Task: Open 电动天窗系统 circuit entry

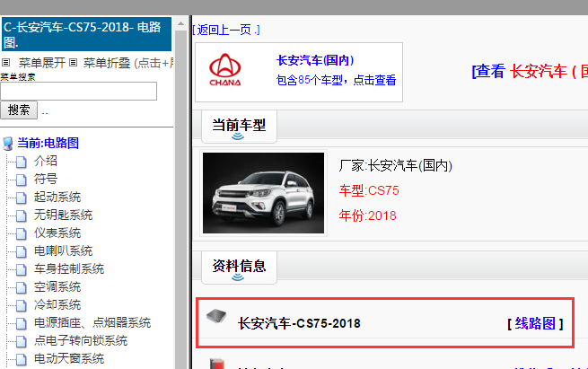Action: [69, 358]
